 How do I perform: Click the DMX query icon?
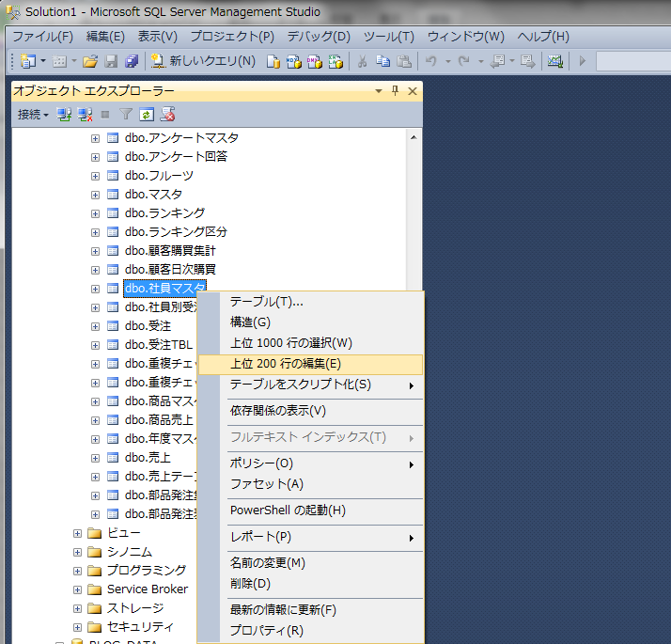[x=315, y=61]
